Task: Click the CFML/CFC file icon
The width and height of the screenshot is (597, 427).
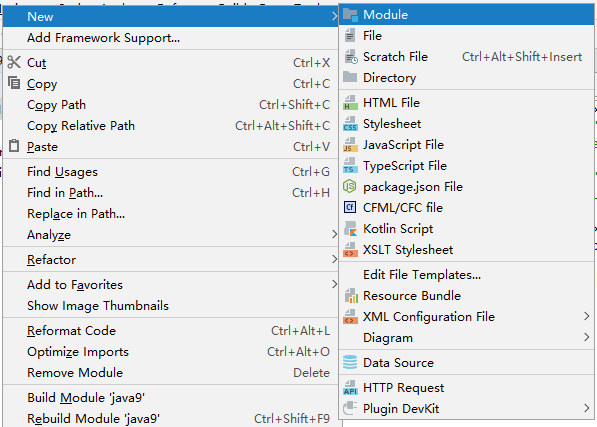Action: tap(350, 207)
